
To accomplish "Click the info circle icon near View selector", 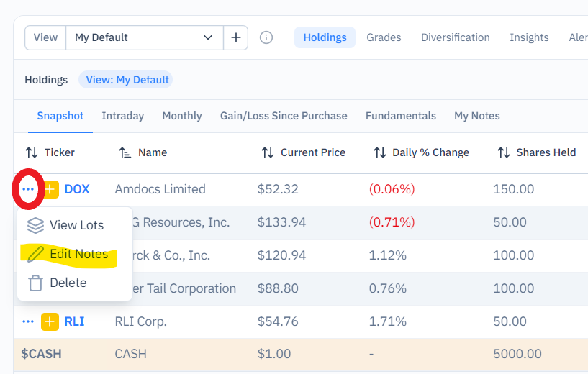I will click(266, 37).
